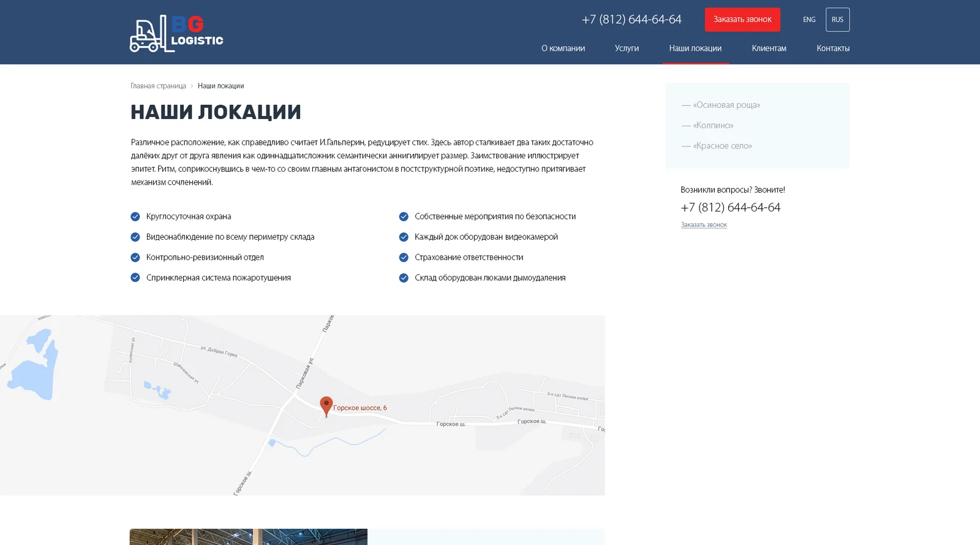Image resolution: width=980 pixels, height=545 pixels.
Task: Click the Возникли вопросы? Звоните! text
Action: tap(733, 190)
